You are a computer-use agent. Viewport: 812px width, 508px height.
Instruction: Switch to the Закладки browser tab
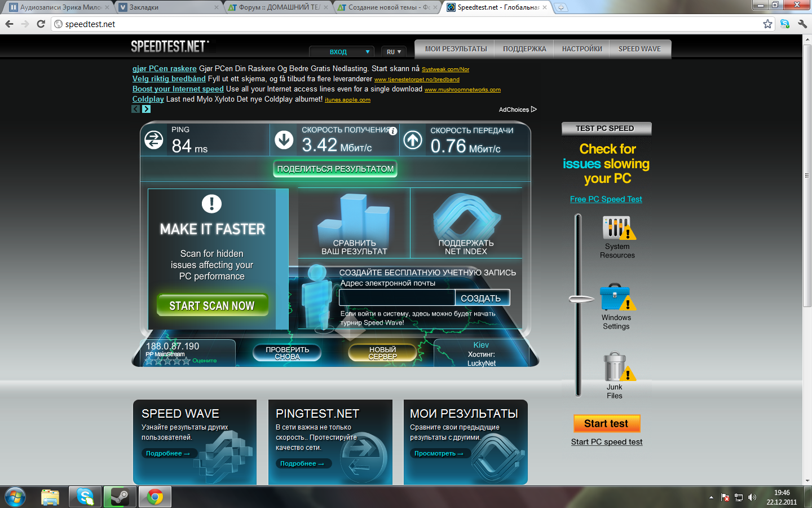click(x=169, y=7)
